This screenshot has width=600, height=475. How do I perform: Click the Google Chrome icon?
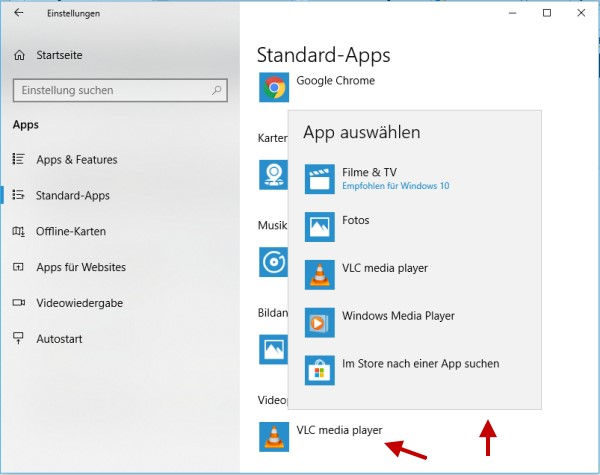(x=274, y=87)
